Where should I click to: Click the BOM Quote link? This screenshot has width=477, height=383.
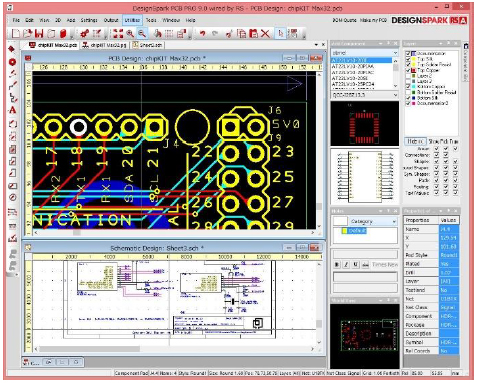pyautogui.click(x=344, y=20)
